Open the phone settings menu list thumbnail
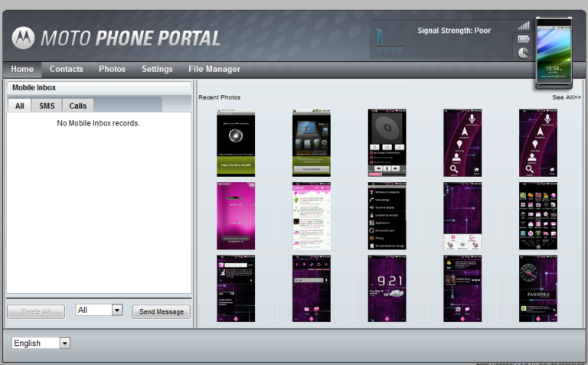The image size is (588, 365). click(387, 216)
